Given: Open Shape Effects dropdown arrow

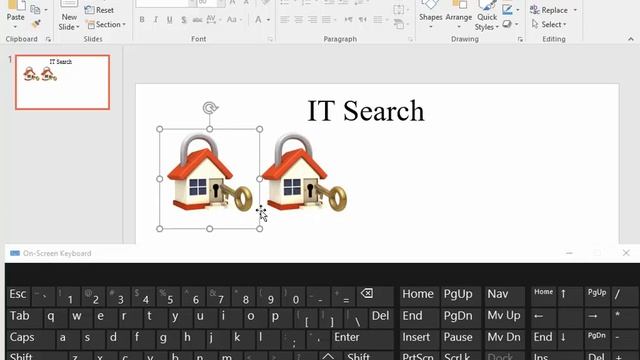Looking at the screenshot, I should [517, 24].
